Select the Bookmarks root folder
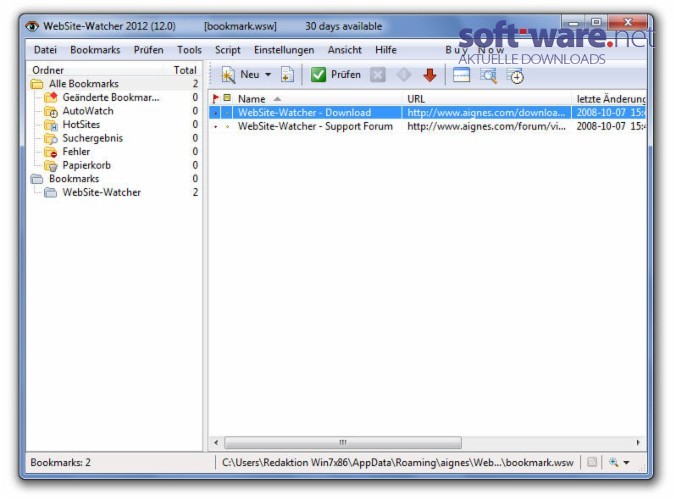The height and width of the screenshot is (500, 676). (x=74, y=178)
